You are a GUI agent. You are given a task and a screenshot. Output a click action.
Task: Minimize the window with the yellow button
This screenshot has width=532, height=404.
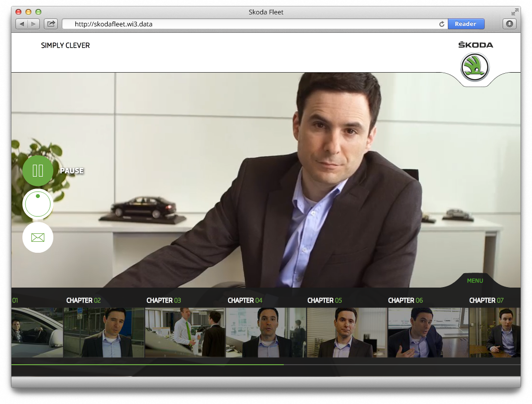[28, 12]
